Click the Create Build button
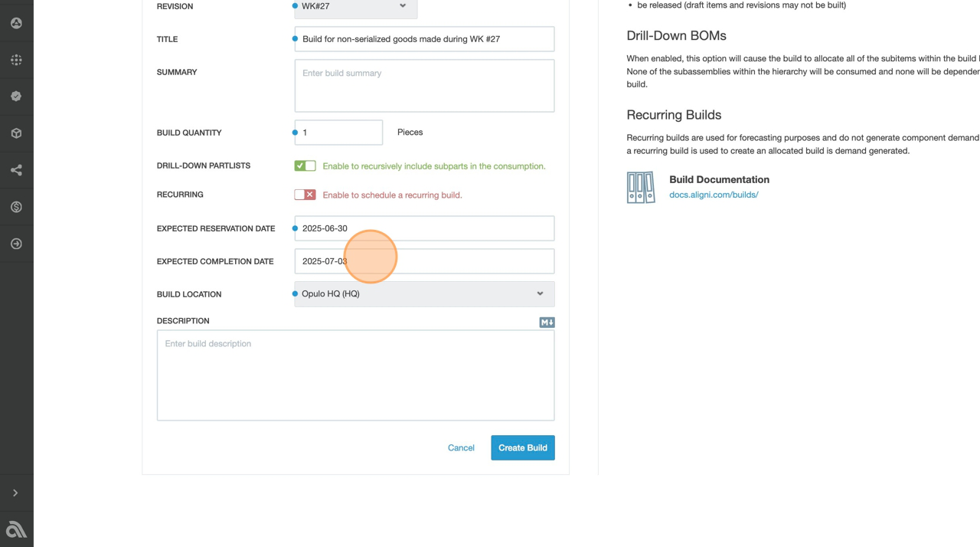Screen dimensions: 980x547 522,448
